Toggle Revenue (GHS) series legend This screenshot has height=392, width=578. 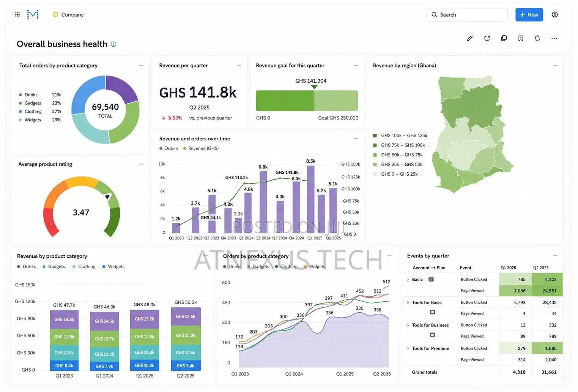coord(201,148)
